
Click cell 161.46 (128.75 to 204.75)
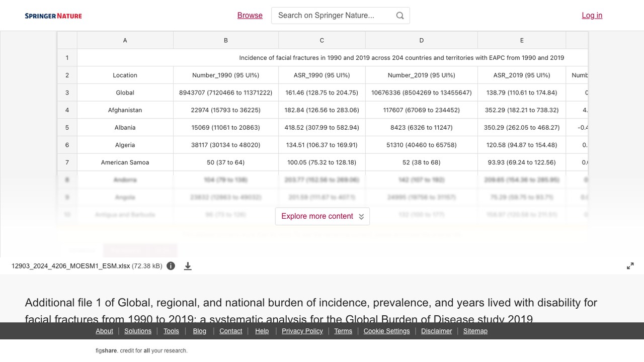click(322, 93)
